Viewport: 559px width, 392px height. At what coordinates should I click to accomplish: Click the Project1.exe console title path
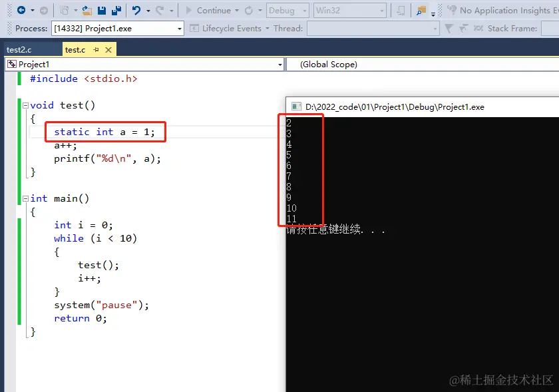395,107
